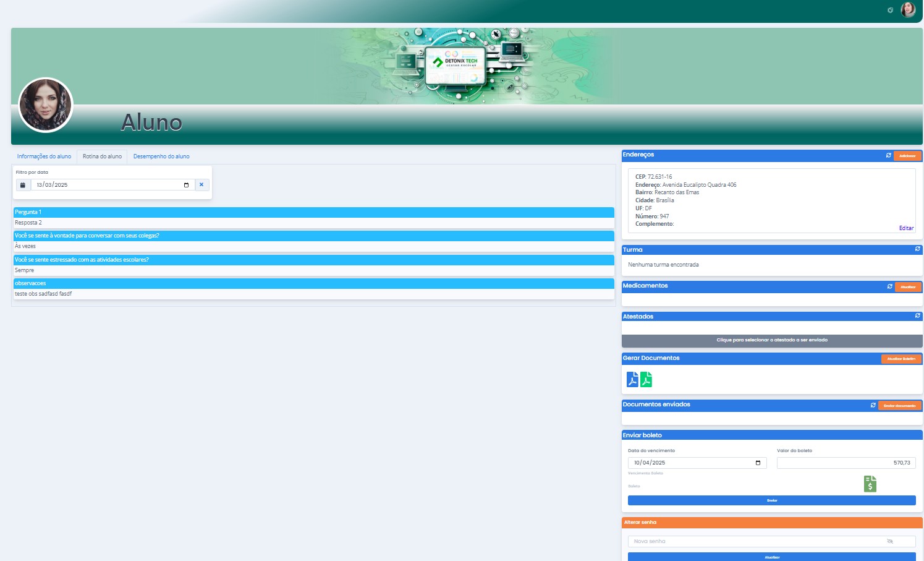This screenshot has height=561, width=924.
Task: Click Atualizar button in Medicamentos
Action: tap(908, 287)
